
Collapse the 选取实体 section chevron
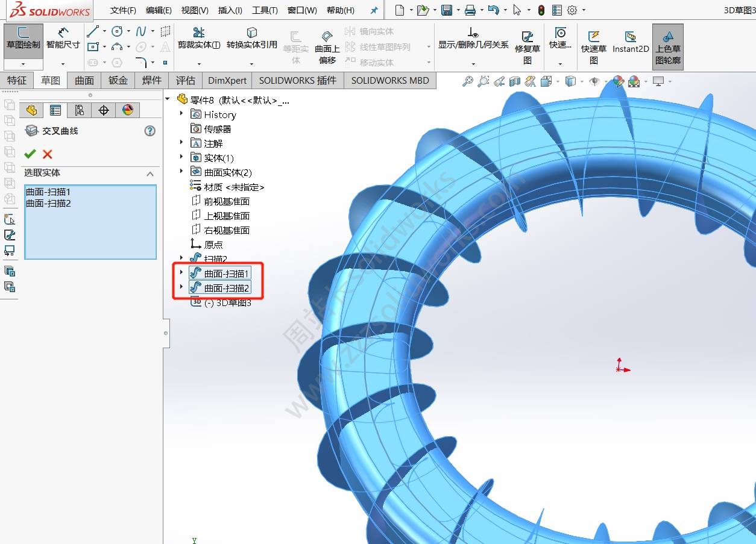tap(150, 174)
